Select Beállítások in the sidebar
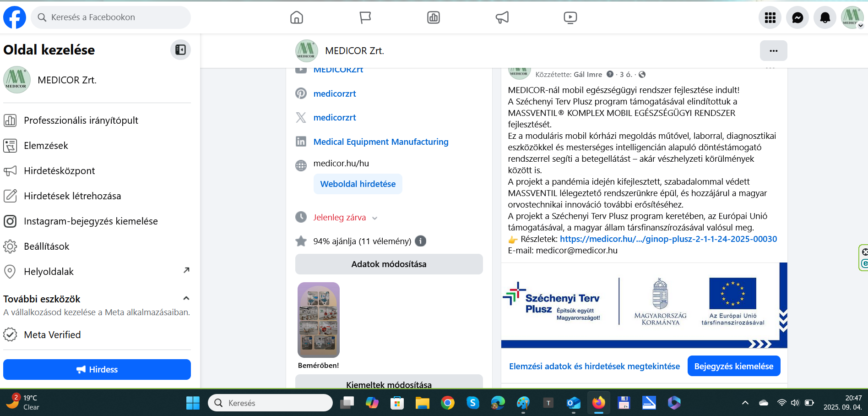Image resolution: width=868 pixels, height=416 pixels. tap(46, 246)
